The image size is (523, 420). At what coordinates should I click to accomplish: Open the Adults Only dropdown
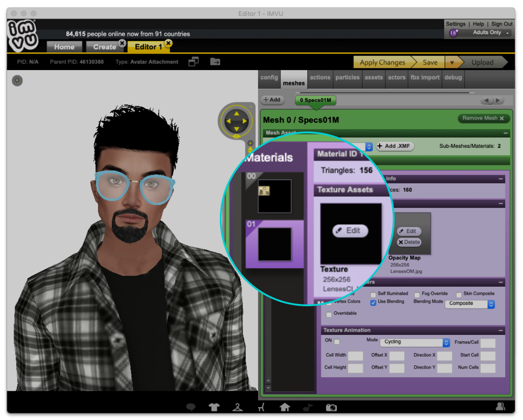tap(490, 33)
